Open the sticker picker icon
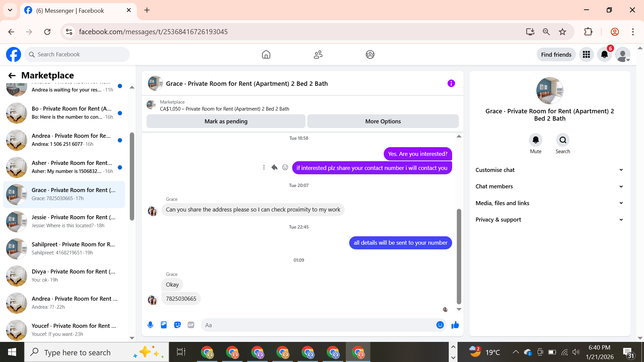Screen dimensions: 644x362 point(177,325)
